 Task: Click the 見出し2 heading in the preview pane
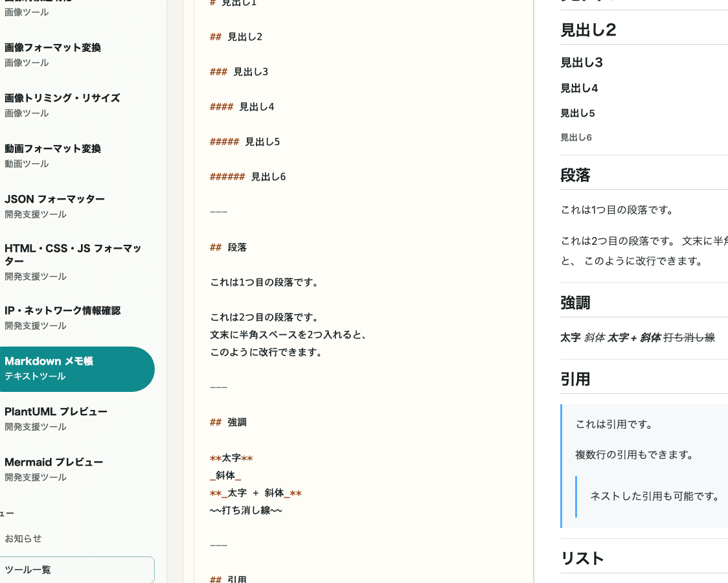[588, 30]
